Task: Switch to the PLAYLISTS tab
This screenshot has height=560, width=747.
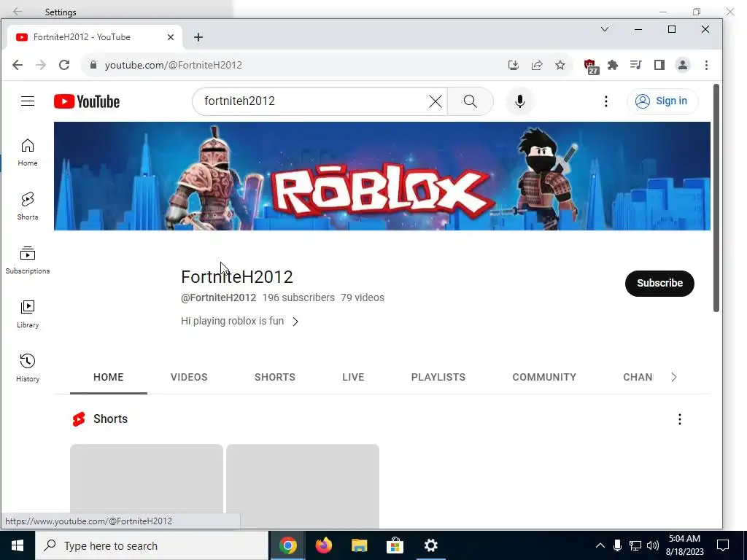Action: 438,377
